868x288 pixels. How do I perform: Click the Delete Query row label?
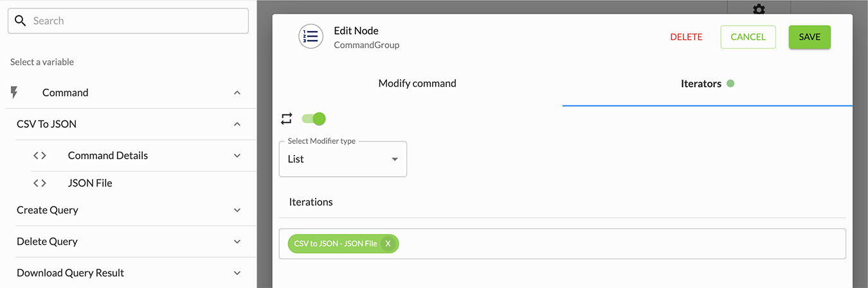click(47, 242)
